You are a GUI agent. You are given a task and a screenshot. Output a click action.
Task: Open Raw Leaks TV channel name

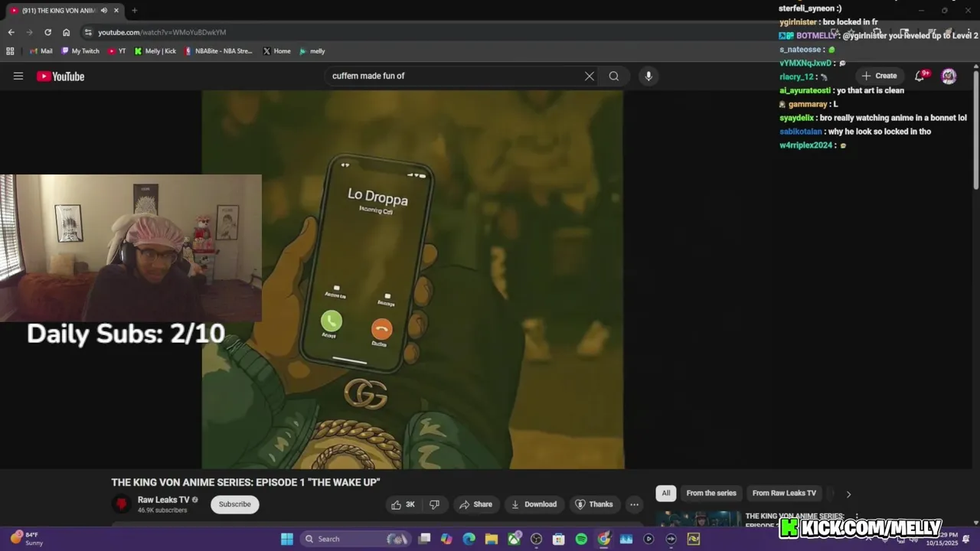point(163,500)
